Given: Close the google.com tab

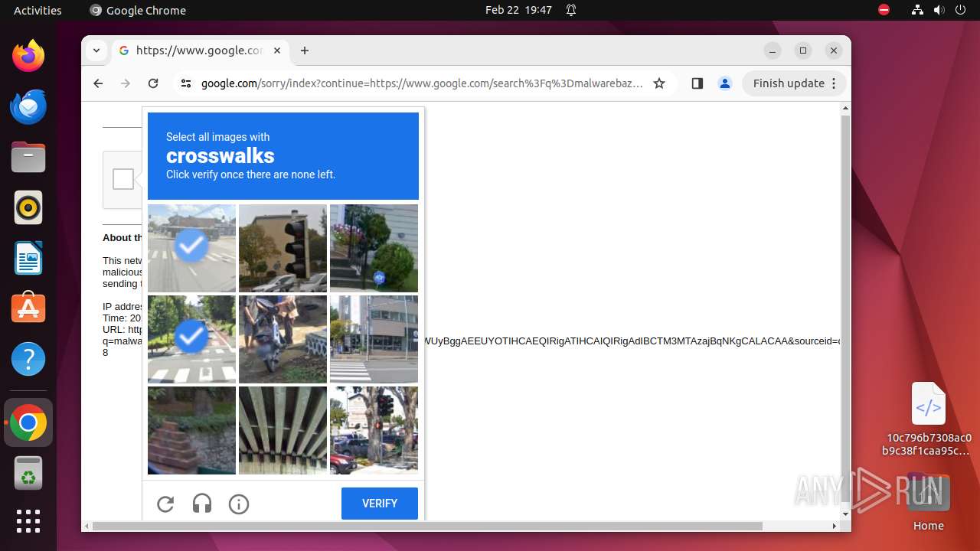Looking at the screenshot, I should tap(277, 51).
